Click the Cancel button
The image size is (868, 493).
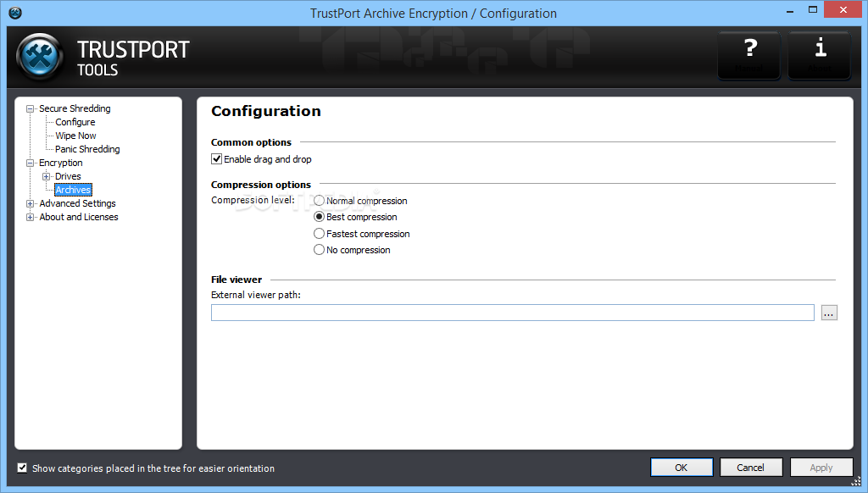750,468
